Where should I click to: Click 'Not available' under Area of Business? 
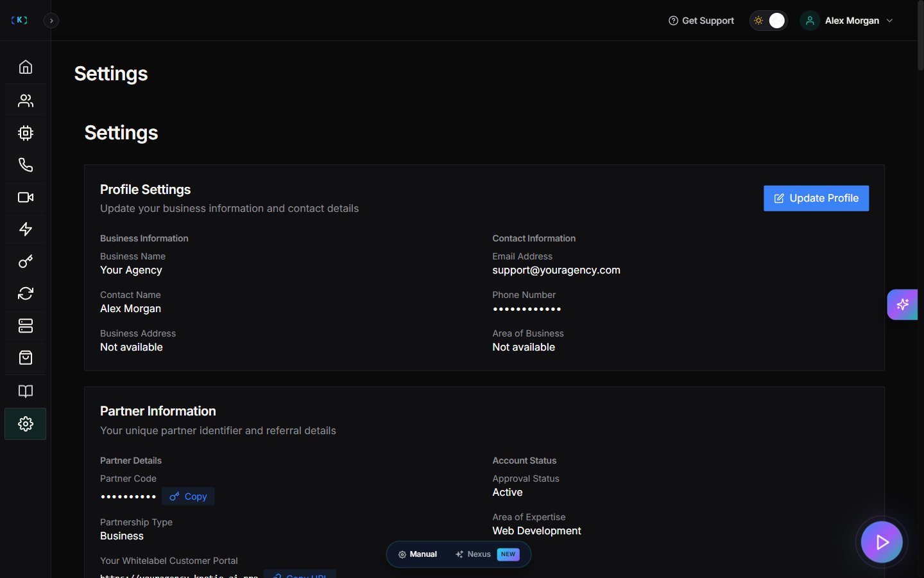(524, 347)
